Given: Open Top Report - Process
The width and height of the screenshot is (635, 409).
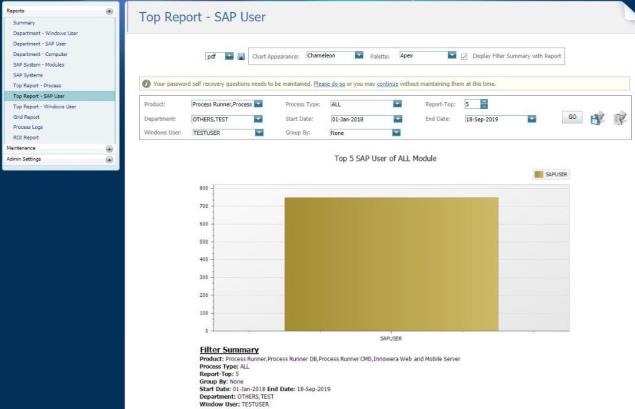Looking at the screenshot, I should [37, 86].
